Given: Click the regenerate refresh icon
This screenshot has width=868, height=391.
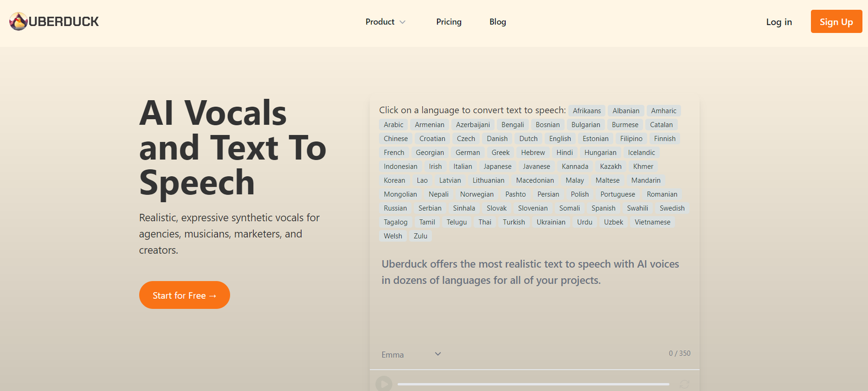Looking at the screenshot, I should coord(684,384).
